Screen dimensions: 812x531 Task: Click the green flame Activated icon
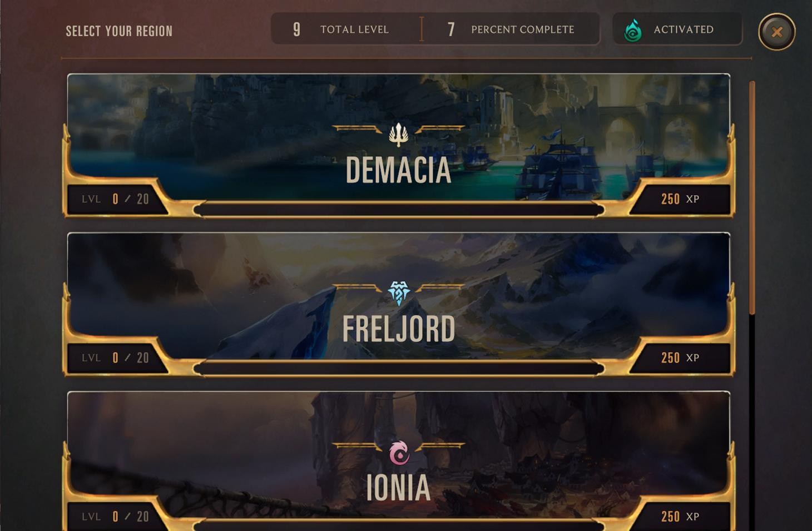tap(633, 30)
